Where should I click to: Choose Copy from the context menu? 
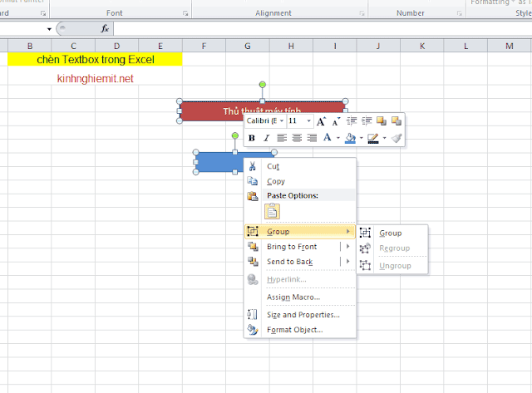pos(300,181)
